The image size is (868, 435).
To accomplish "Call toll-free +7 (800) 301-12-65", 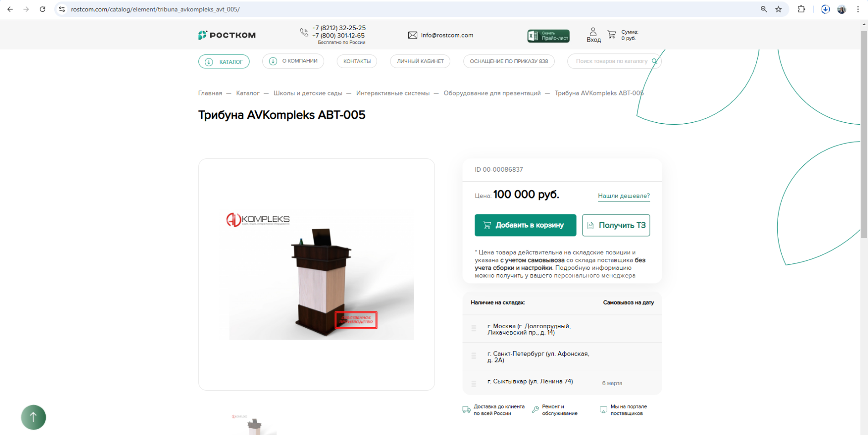I will tap(338, 36).
